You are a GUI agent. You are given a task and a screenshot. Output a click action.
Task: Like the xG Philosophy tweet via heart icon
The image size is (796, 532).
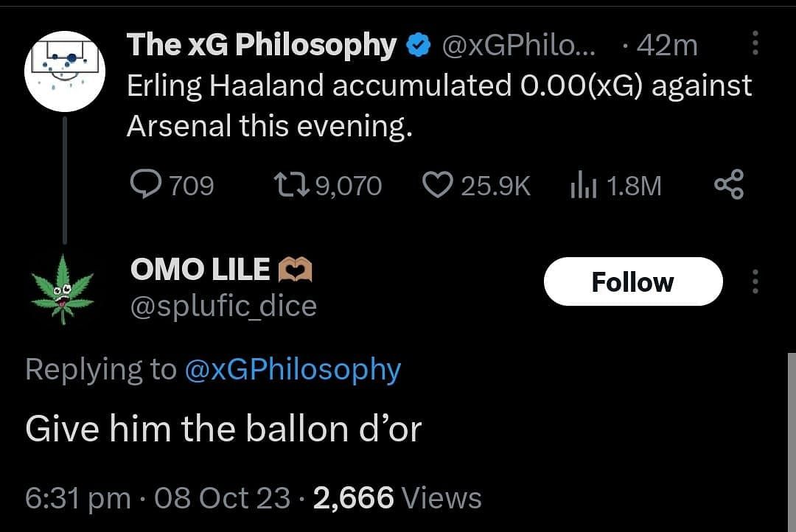438,185
